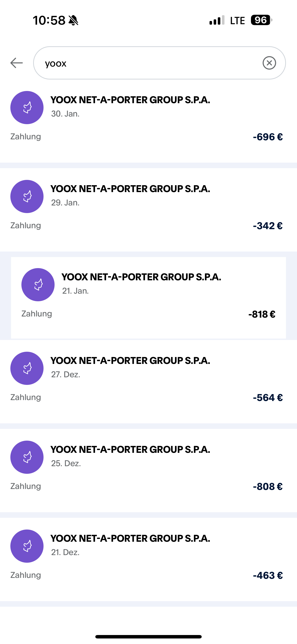Tap purple merchant icon for 27. Dez. payment

tap(27, 368)
